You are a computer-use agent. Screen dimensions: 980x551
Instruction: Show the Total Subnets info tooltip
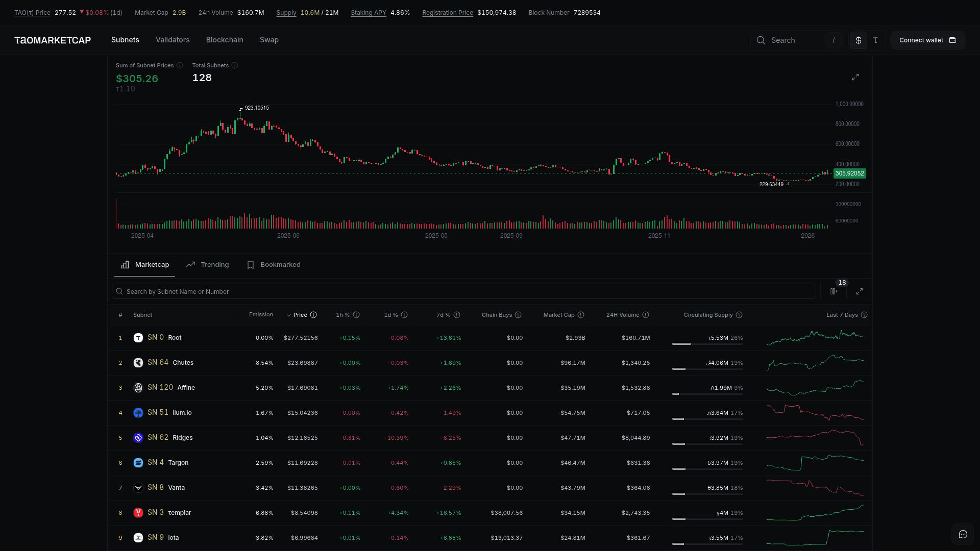point(235,65)
